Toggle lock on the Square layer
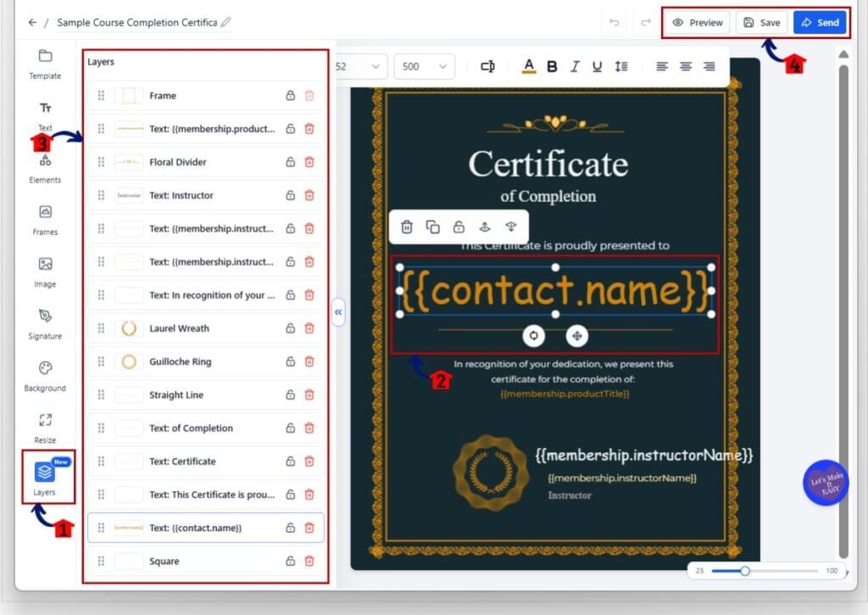The width and height of the screenshot is (868, 615). point(290,561)
